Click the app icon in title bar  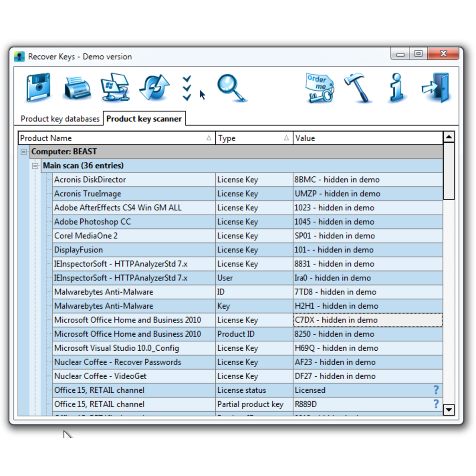point(19,57)
